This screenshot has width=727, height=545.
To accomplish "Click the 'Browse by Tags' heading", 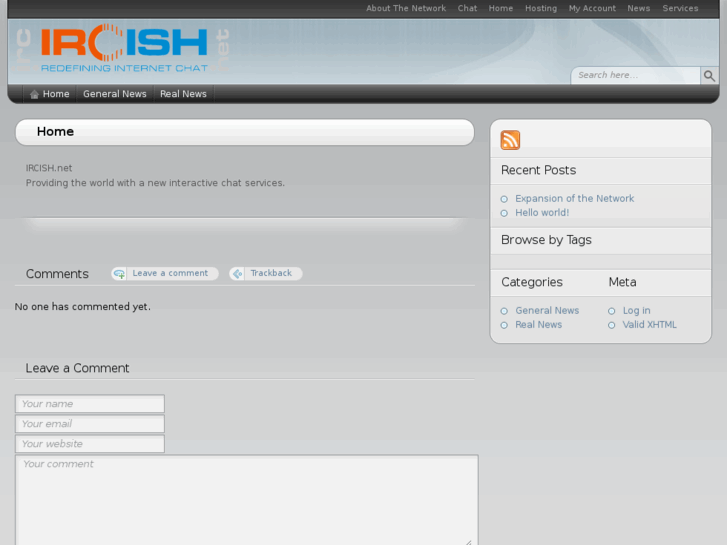I will tap(546, 240).
